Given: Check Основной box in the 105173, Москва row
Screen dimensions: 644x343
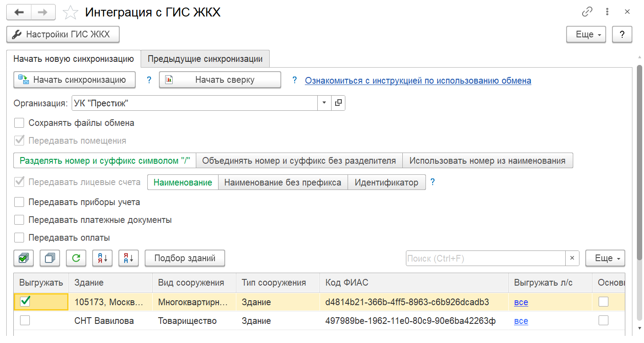Looking at the screenshot, I should tap(603, 302).
